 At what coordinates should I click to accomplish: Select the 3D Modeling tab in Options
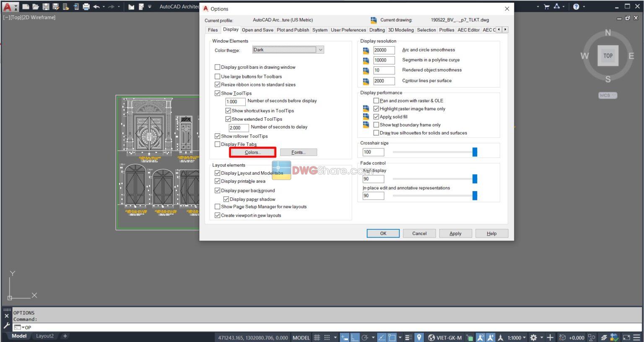[400, 30]
